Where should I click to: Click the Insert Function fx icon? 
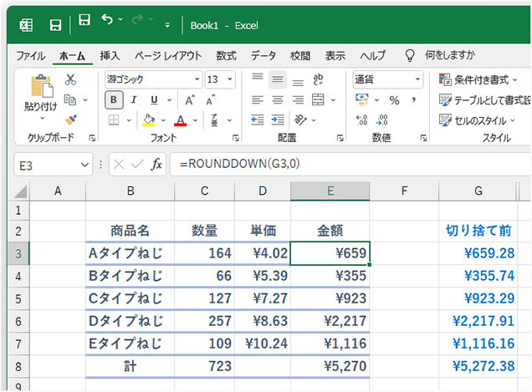click(x=156, y=165)
